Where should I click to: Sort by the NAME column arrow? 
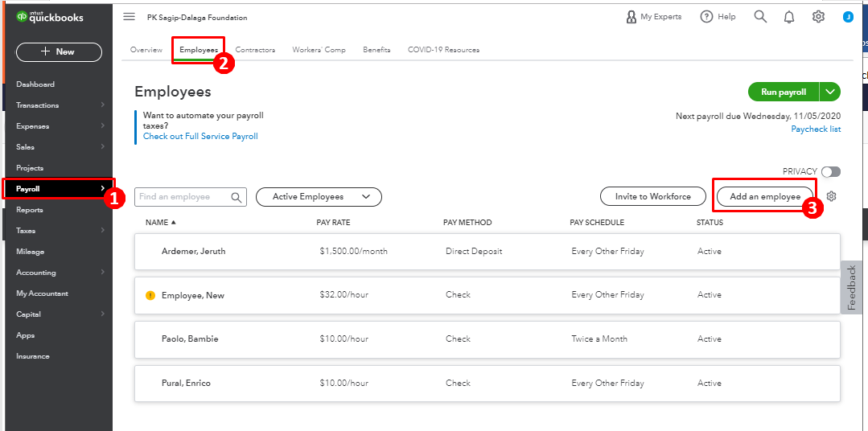[x=173, y=223]
